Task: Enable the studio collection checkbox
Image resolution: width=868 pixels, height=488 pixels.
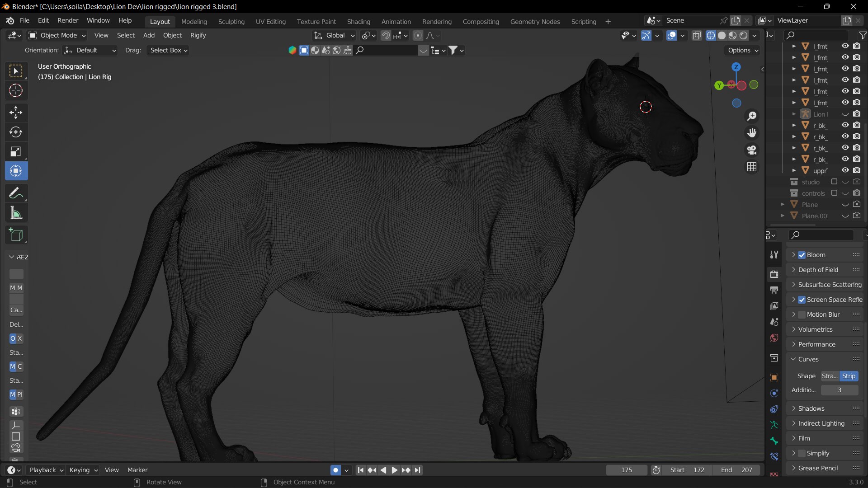Action: (x=834, y=182)
